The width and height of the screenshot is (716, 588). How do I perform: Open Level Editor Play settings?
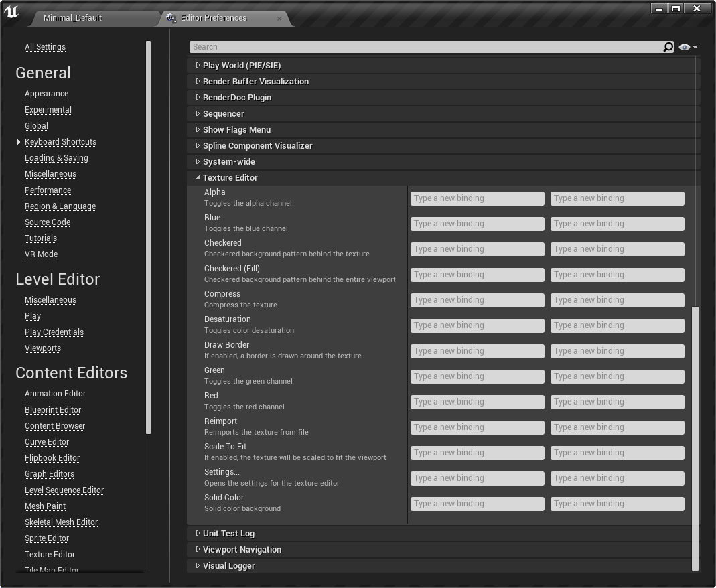[x=33, y=316]
